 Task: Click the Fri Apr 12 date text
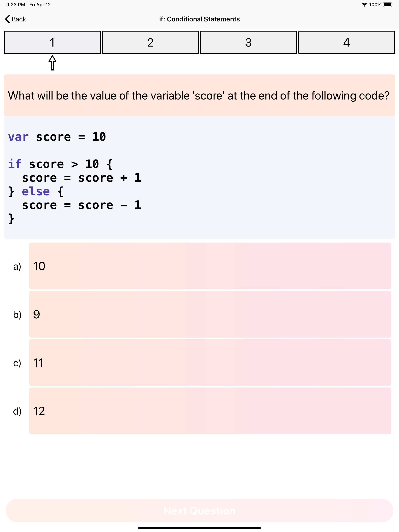pos(40,4)
